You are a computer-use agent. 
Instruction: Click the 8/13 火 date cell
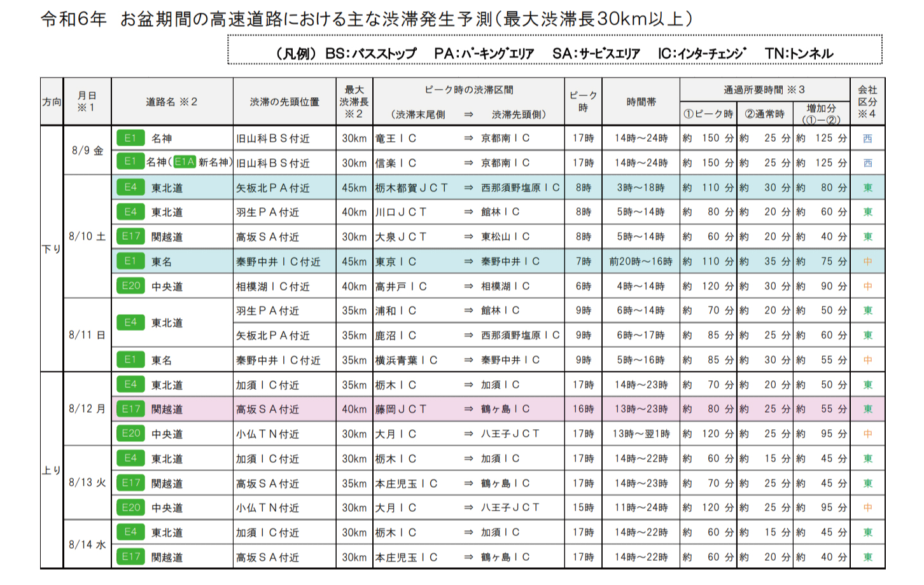pos(87,483)
